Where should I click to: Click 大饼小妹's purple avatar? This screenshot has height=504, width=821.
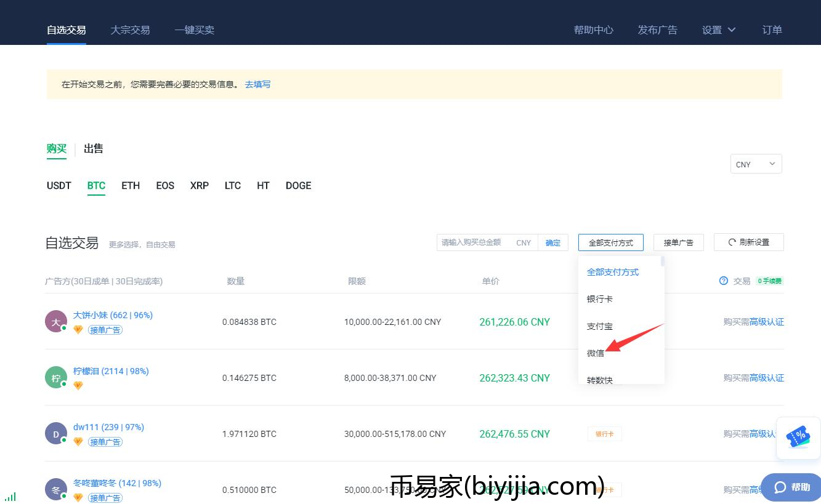point(56,321)
